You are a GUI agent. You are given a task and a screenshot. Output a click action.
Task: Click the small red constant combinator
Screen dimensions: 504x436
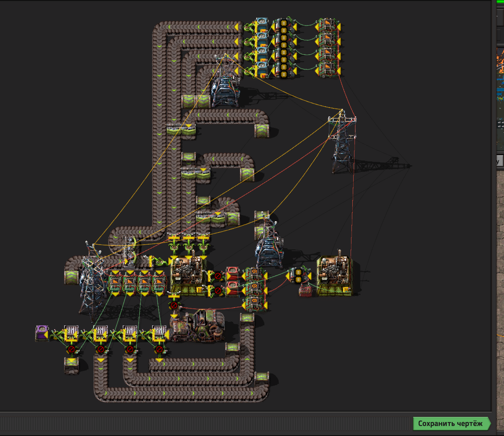305,291
